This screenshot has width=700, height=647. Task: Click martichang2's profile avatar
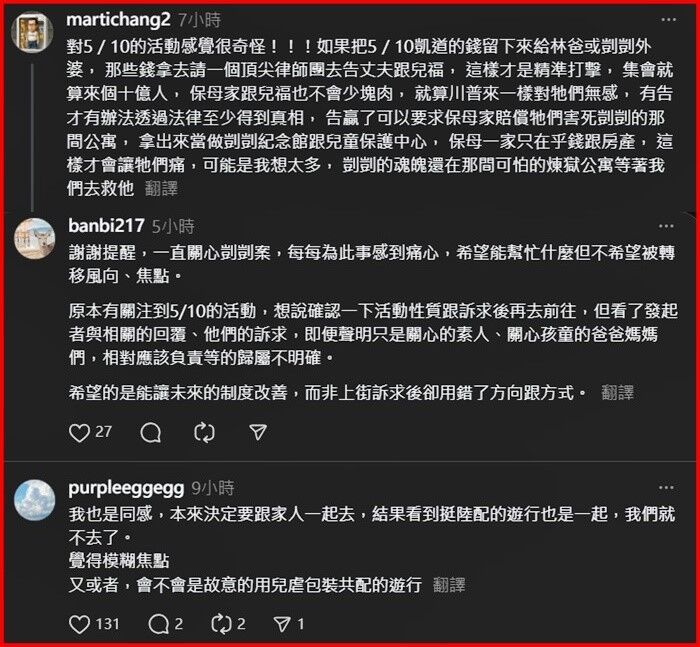click(x=33, y=32)
